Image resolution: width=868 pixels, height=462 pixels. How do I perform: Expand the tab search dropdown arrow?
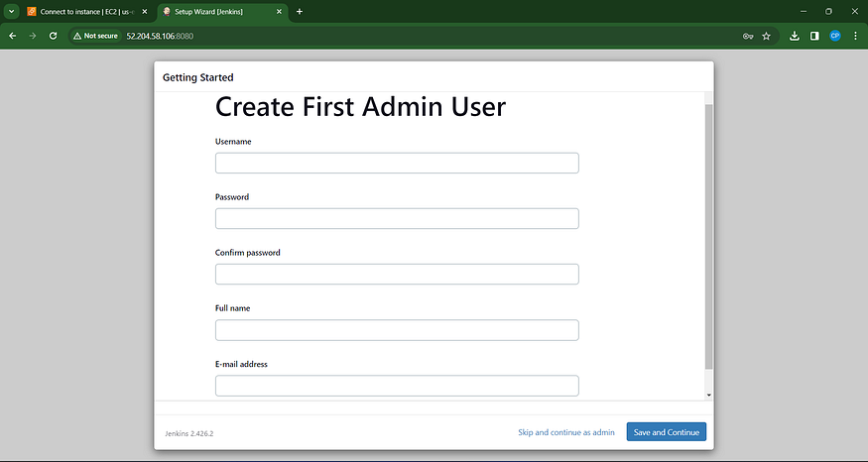click(11, 12)
